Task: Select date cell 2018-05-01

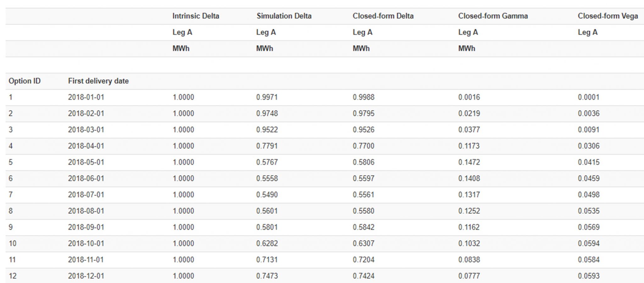Action: (x=86, y=162)
